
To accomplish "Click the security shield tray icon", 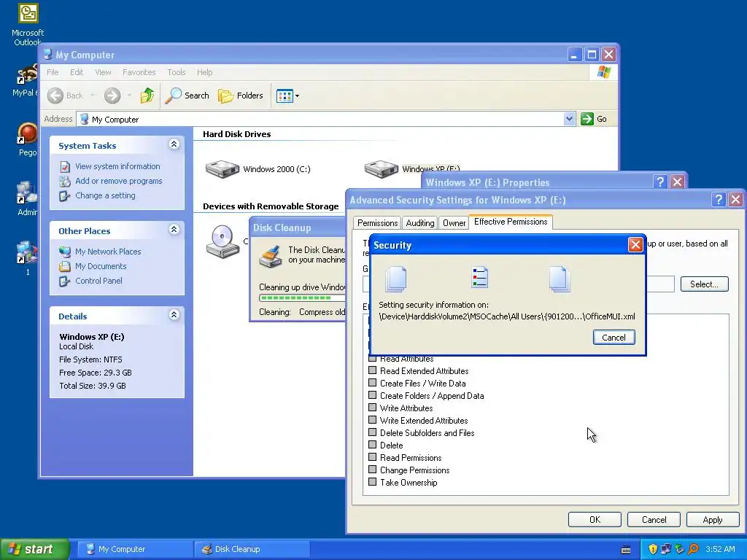I will tap(653, 549).
